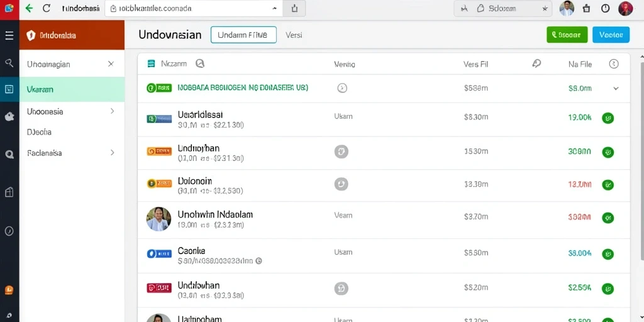The width and height of the screenshot is (644, 322).
Task: Click the Undaiovhan row title
Action: (198, 285)
